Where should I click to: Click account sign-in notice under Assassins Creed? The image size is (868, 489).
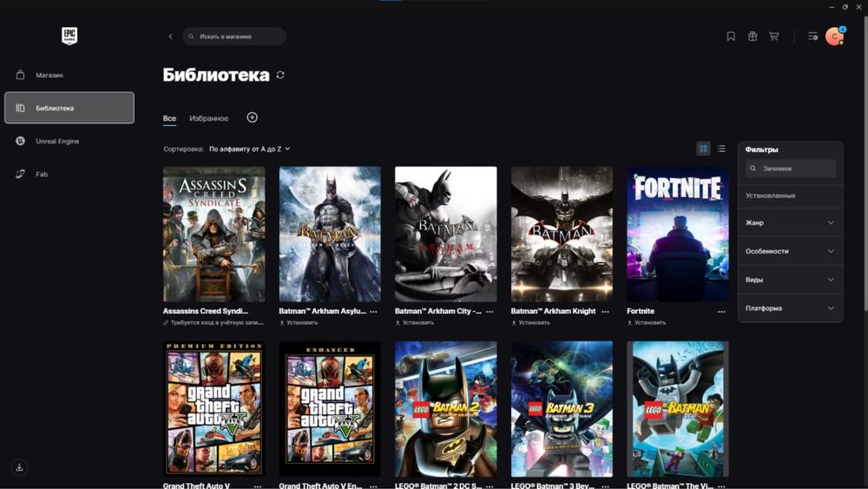tap(214, 322)
